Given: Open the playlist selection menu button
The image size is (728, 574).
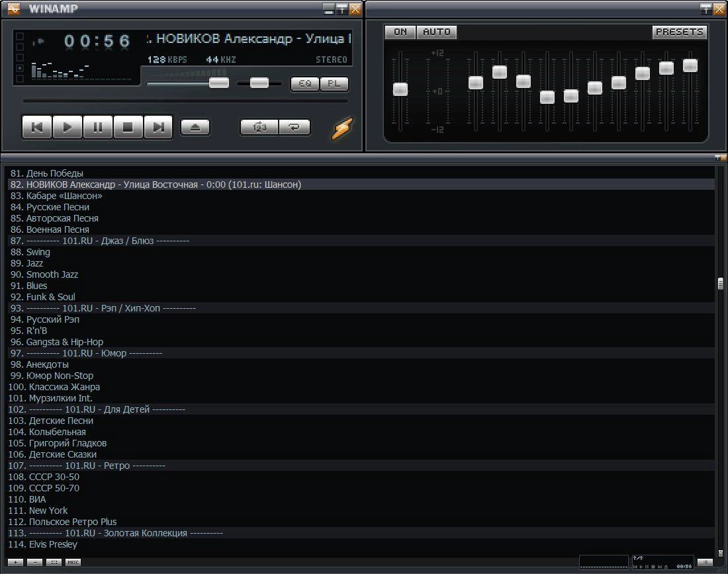Looking at the screenshot, I should click(54, 562).
